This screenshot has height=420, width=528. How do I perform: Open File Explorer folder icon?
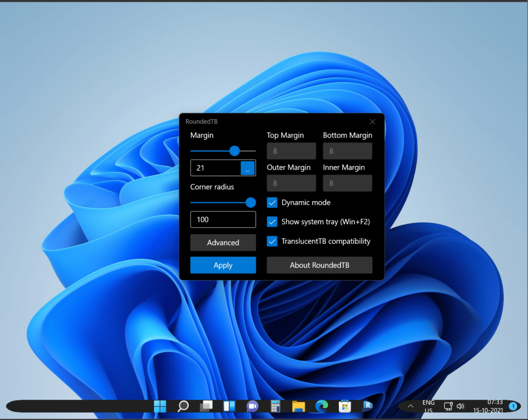point(299,407)
